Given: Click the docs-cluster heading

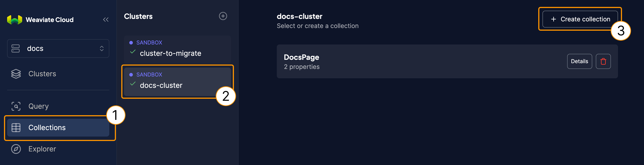Looking at the screenshot, I should tap(299, 16).
